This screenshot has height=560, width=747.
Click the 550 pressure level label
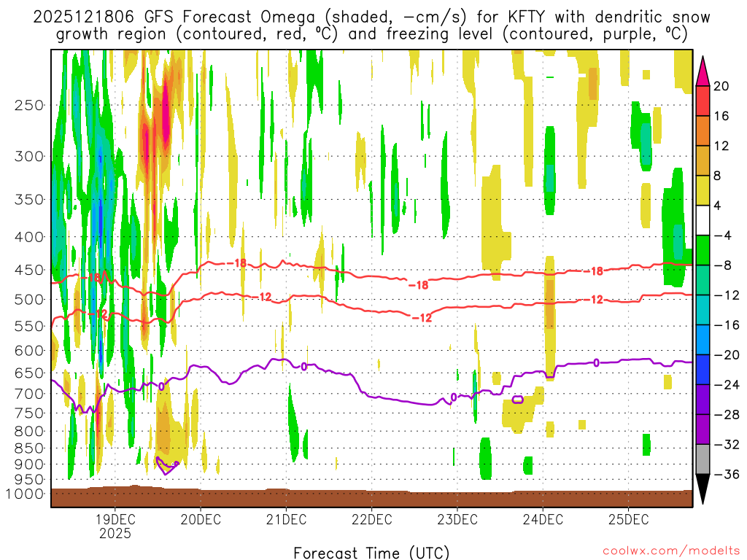[29, 326]
